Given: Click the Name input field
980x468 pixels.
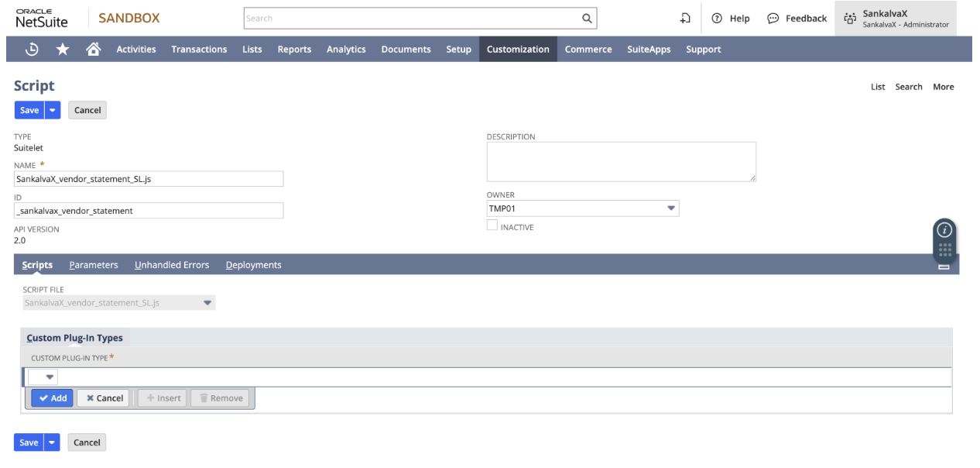Looking at the screenshot, I should (149, 179).
